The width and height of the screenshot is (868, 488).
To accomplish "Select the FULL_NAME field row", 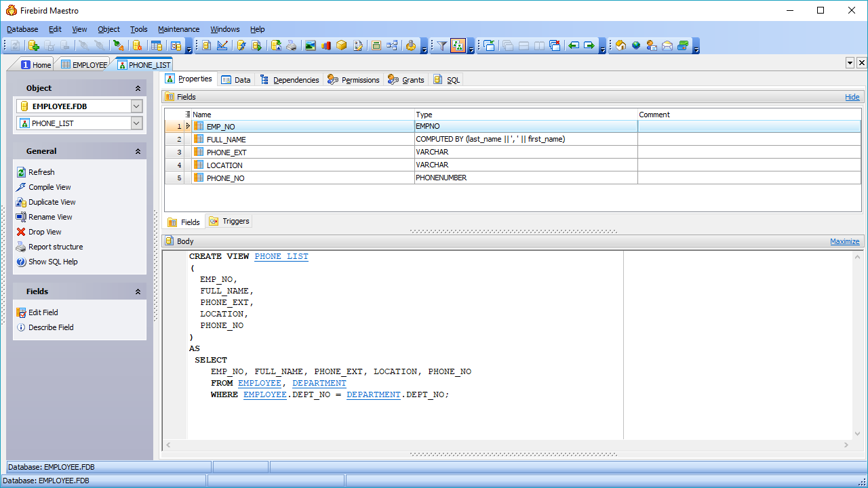I will 226,140.
